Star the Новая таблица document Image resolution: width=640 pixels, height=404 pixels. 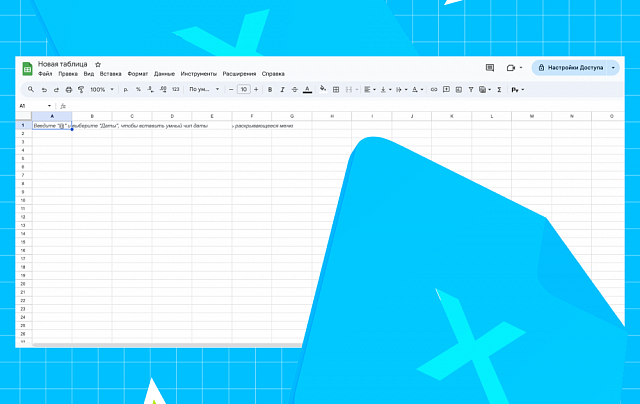click(98, 64)
